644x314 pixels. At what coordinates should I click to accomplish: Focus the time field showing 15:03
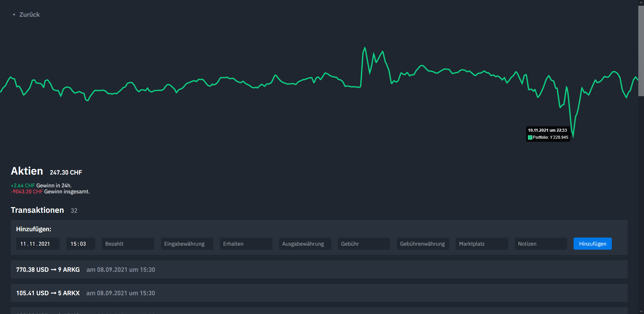tap(80, 244)
